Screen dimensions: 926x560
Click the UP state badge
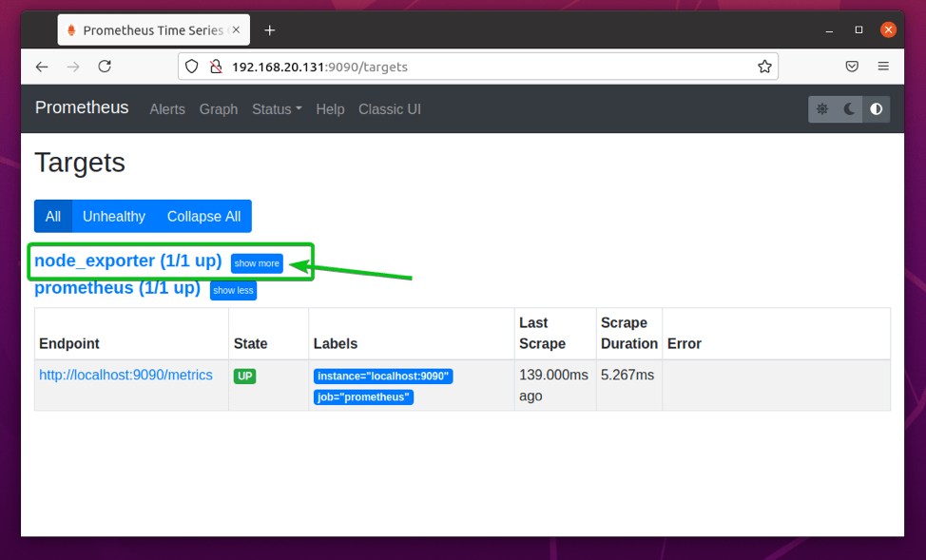point(245,377)
